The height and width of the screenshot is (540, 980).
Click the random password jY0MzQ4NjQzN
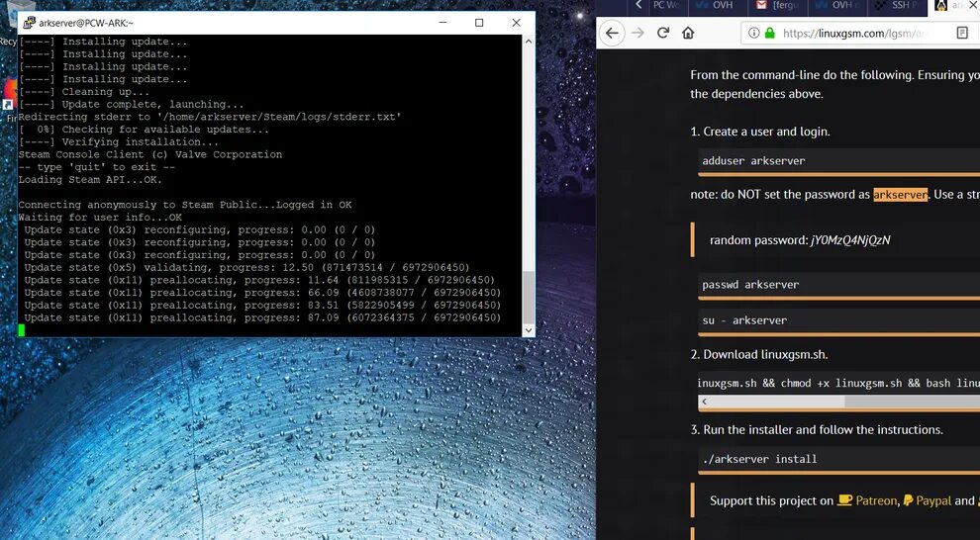[850, 240]
